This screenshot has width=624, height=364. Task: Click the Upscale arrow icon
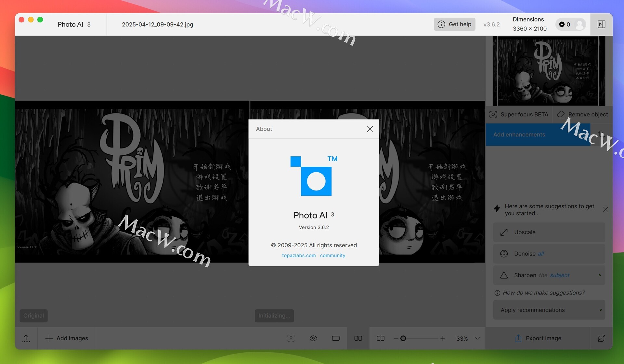tap(504, 232)
